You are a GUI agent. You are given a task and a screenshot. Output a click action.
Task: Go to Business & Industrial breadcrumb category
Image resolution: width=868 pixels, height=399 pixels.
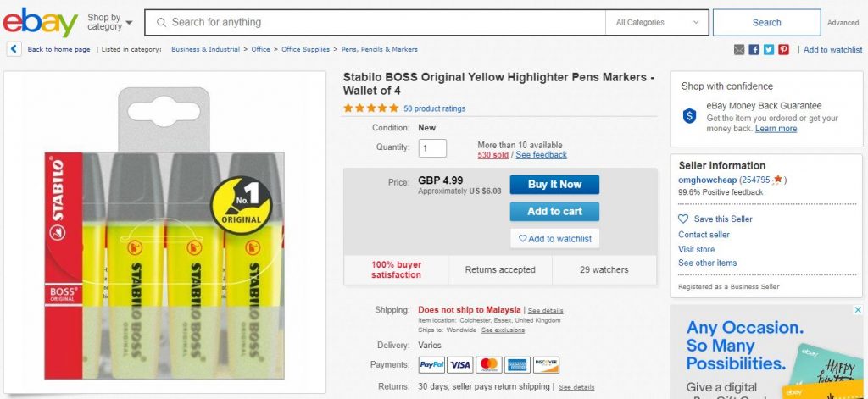point(205,49)
